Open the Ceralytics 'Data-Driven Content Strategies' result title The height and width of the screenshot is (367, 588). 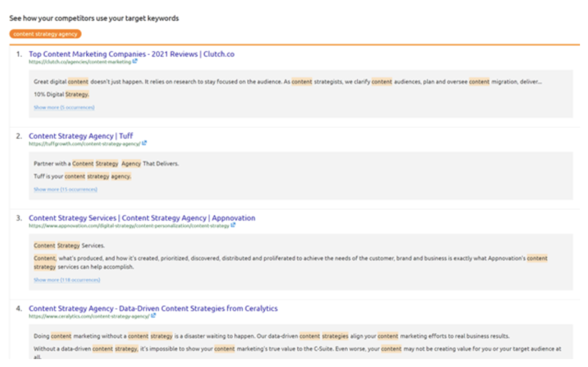(153, 308)
